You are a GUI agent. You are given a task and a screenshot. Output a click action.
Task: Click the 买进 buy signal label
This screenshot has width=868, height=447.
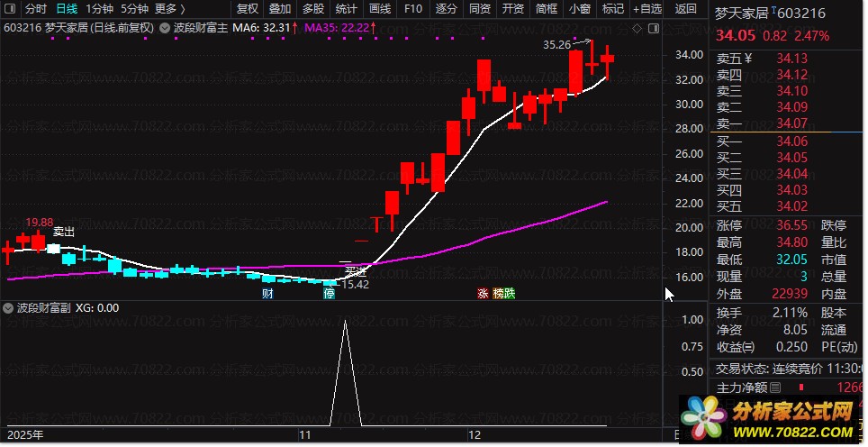coord(356,271)
